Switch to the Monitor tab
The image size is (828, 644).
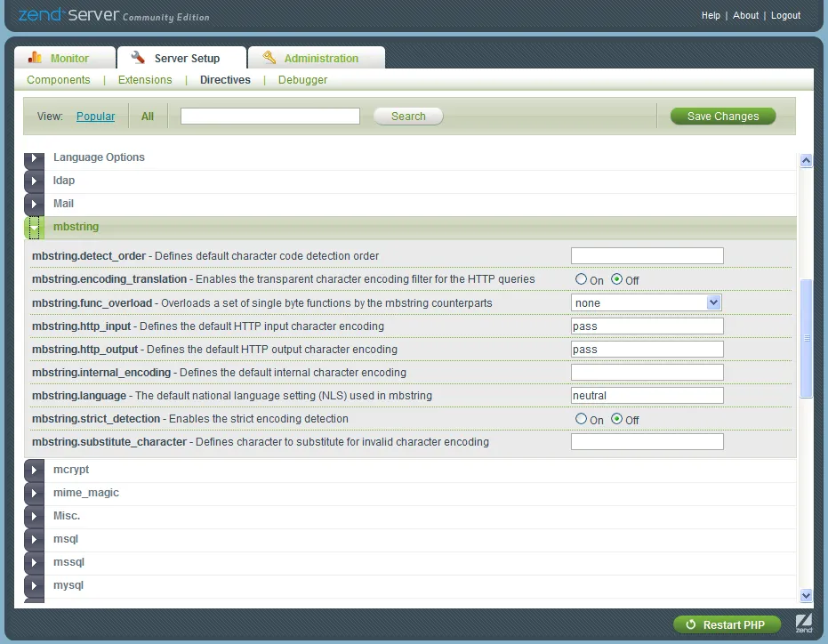[64, 58]
